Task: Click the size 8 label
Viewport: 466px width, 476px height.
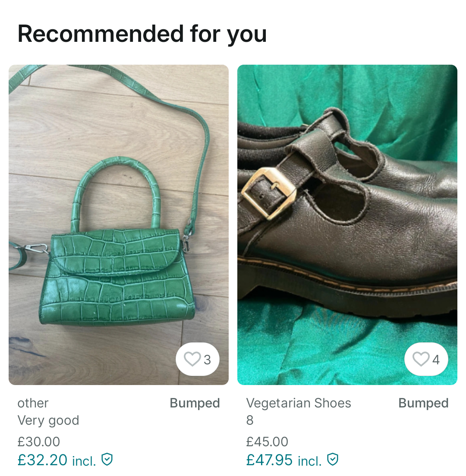Action: click(x=250, y=420)
